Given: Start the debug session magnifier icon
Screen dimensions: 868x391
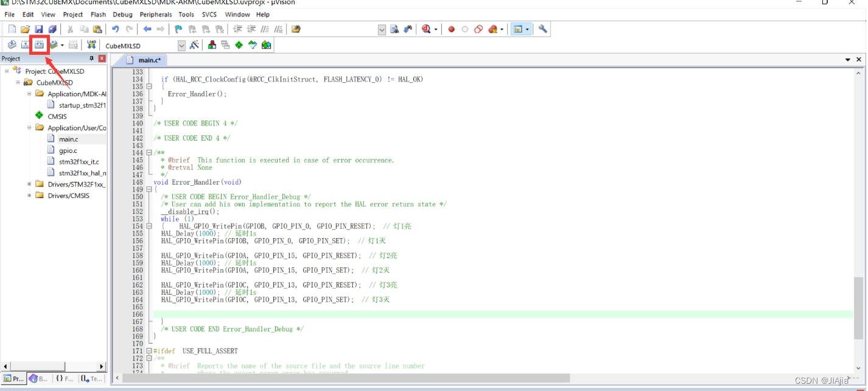Looking at the screenshot, I should [x=426, y=29].
